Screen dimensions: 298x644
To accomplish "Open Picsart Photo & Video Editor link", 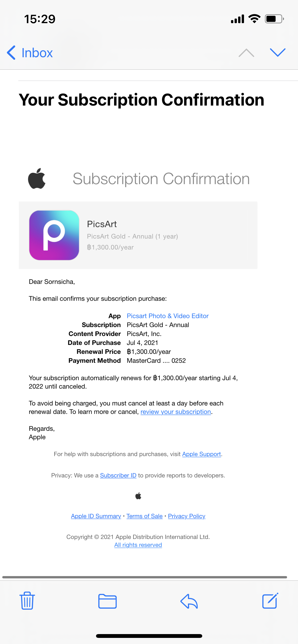I will [168, 316].
